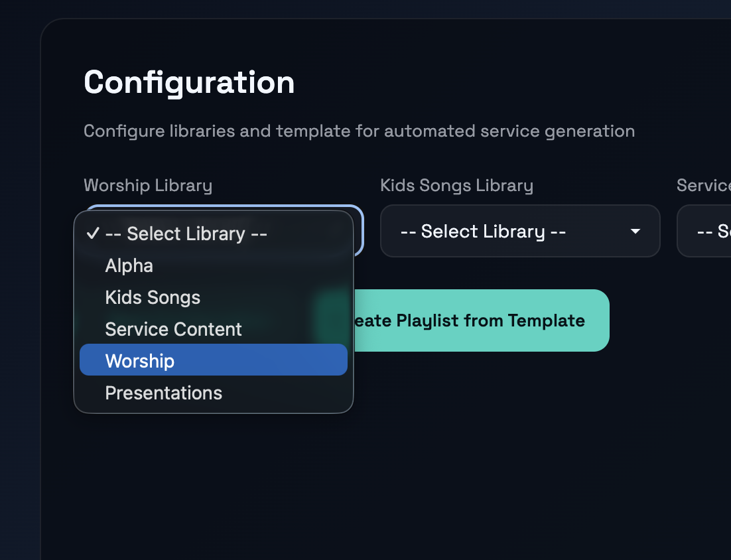Click placeholder text inside Kids Songs Library select

tap(483, 232)
